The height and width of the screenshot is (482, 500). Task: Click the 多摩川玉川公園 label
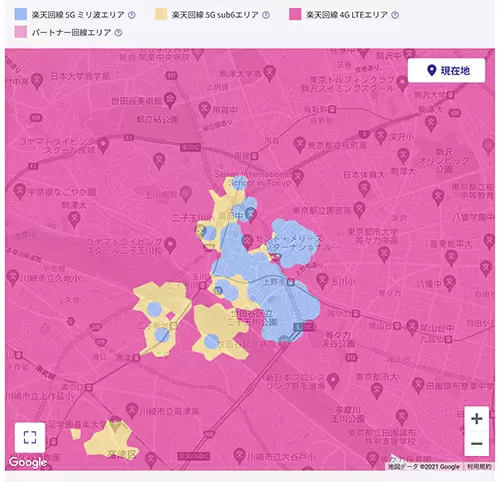(x=347, y=414)
